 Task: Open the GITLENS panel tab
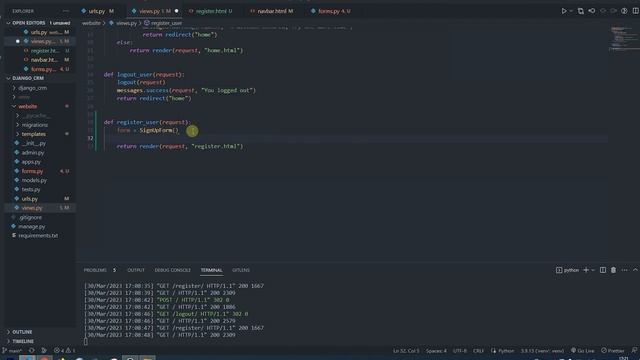[x=241, y=270]
